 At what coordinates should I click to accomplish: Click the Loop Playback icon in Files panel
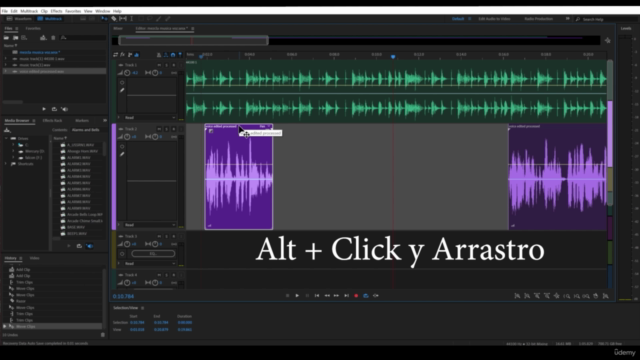(54, 109)
